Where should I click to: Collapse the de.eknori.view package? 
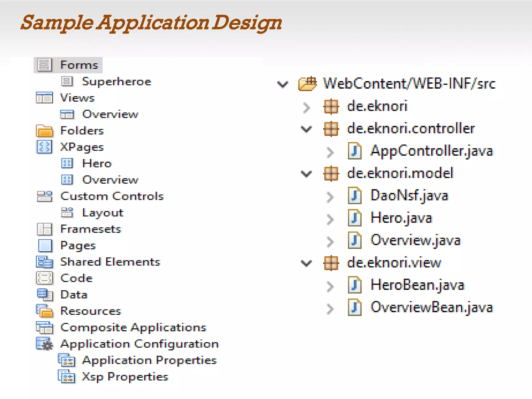(x=306, y=263)
